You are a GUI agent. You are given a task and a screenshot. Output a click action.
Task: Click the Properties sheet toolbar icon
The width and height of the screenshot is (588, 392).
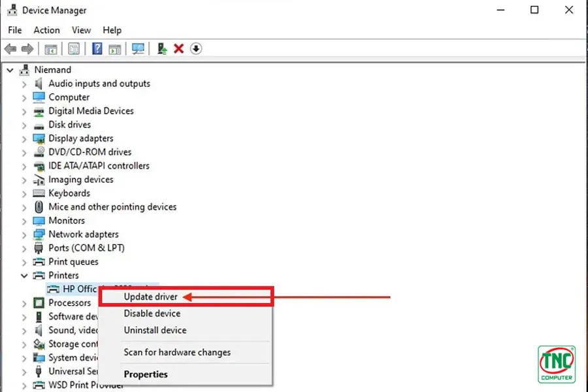coord(74,49)
